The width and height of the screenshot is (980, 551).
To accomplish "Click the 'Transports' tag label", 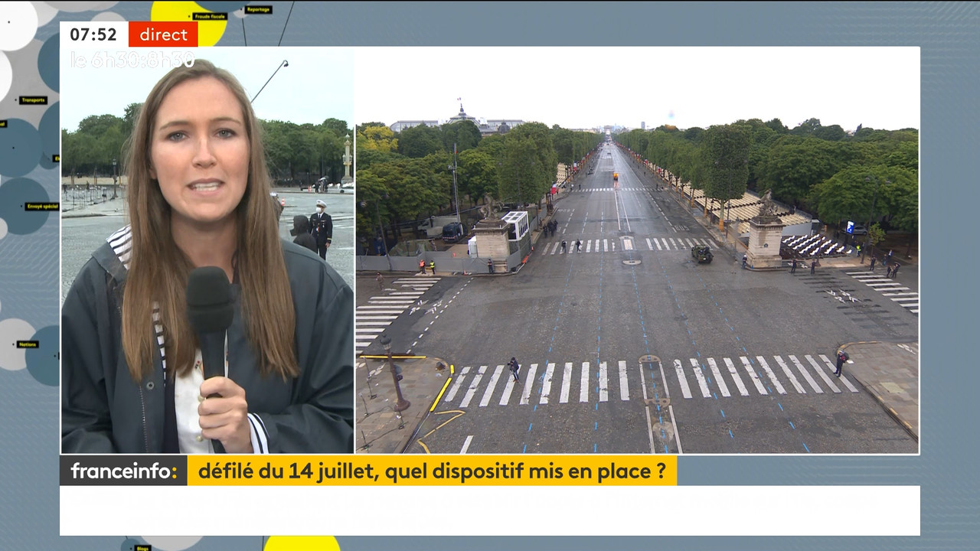I will (x=33, y=100).
